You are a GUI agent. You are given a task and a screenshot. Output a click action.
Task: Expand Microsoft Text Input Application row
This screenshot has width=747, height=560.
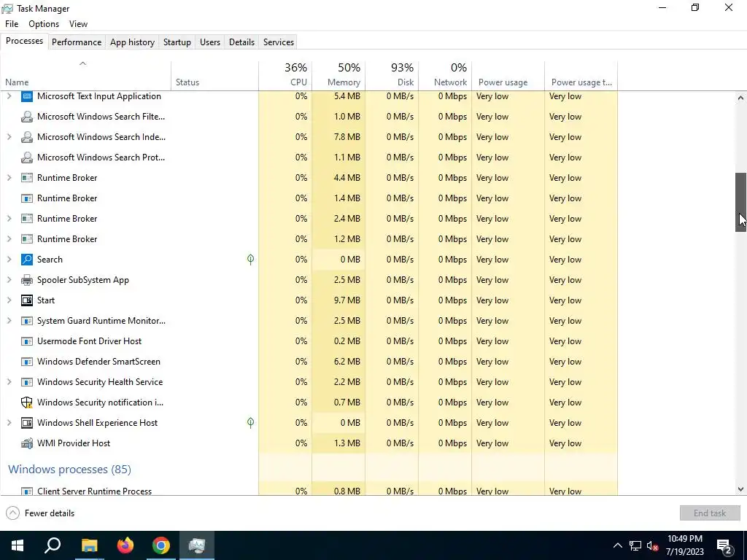point(9,96)
